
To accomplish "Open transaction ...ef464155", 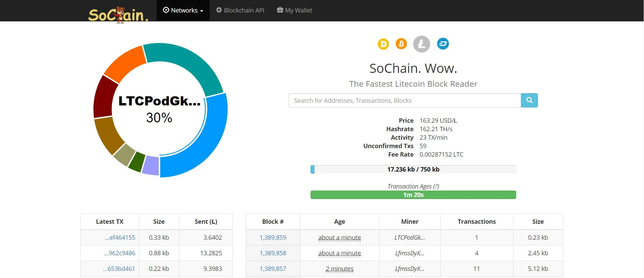I will (x=120, y=238).
